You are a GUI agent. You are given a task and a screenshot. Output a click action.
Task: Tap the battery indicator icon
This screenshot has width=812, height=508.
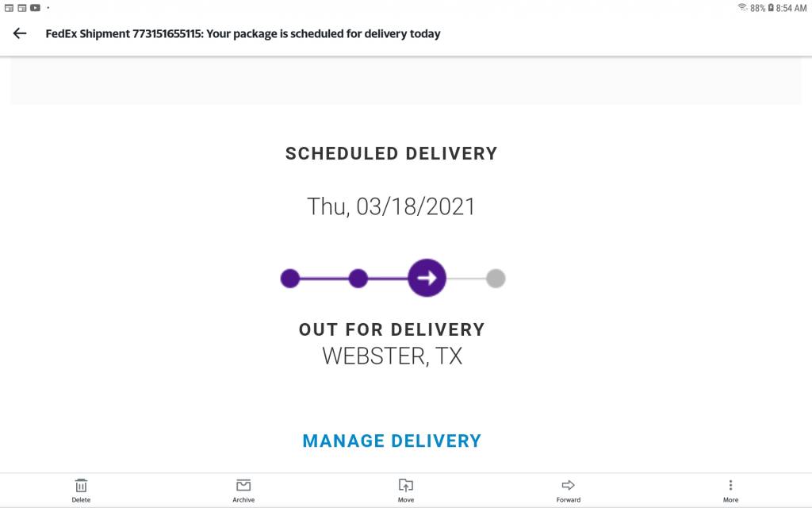point(771,8)
